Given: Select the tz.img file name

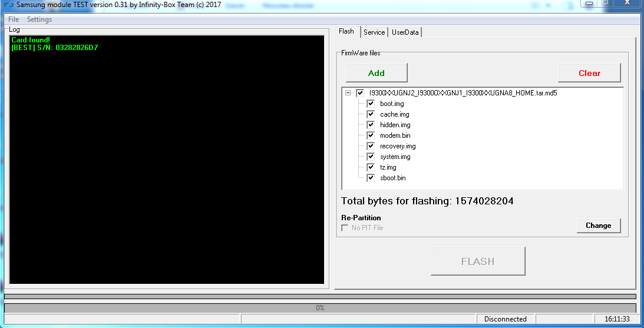Looking at the screenshot, I should click(x=388, y=167).
